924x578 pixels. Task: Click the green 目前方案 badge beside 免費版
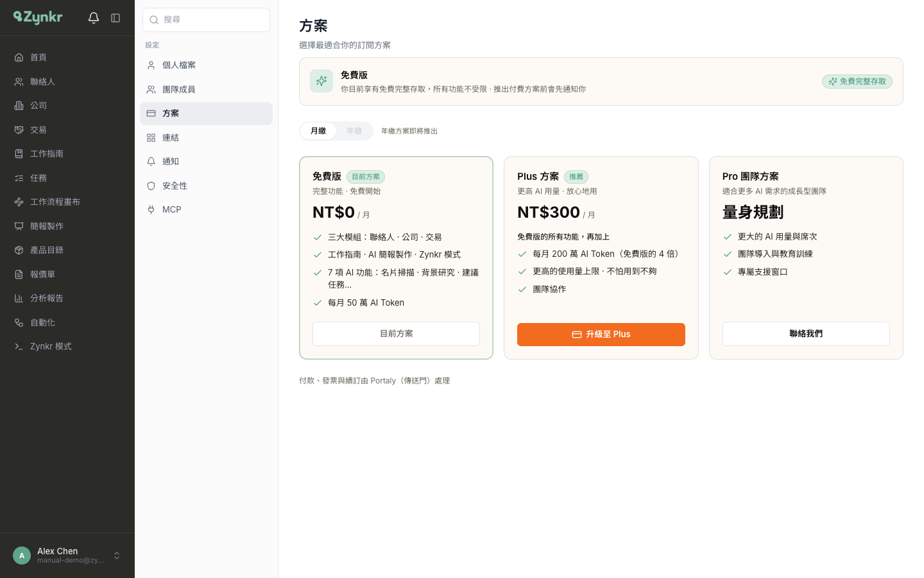pos(366,177)
